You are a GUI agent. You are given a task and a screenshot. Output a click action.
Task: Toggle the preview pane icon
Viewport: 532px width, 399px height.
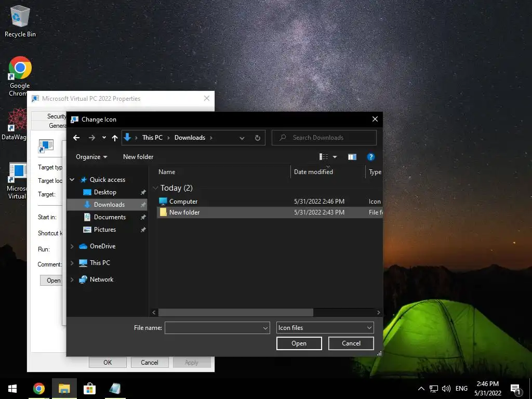point(352,157)
